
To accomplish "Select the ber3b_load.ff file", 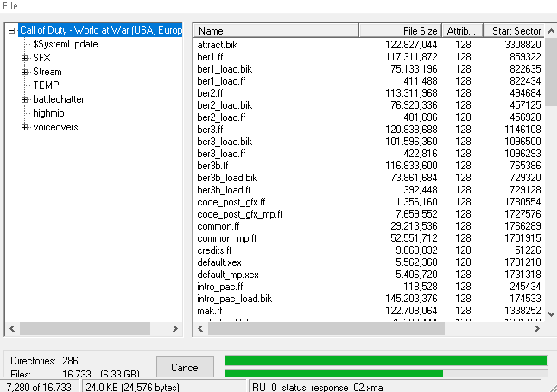I will pyautogui.click(x=224, y=190).
